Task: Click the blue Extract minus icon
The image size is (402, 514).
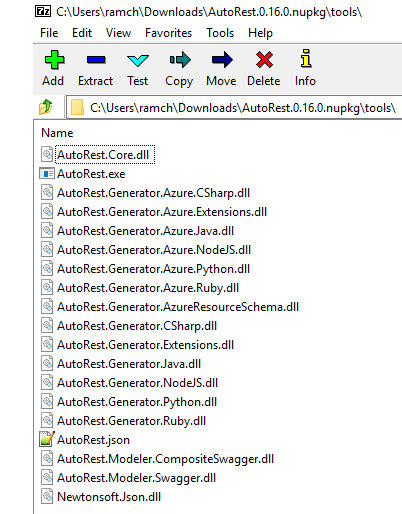Action: 96,60
